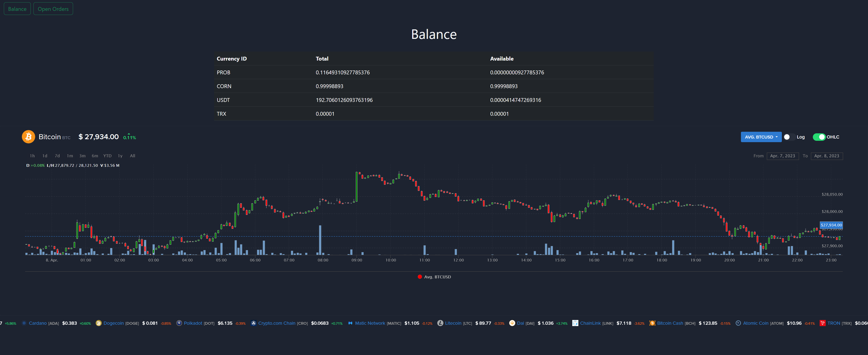The width and height of the screenshot is (868, 355).
Task: Click the TRON icon in ticker
Action: point(823,323)
